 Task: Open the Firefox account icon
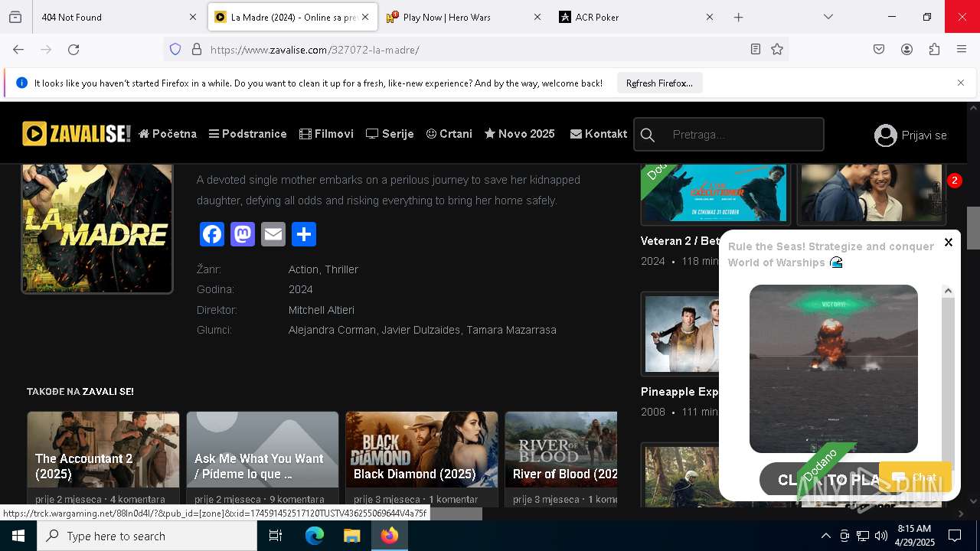tap(906, 49)
